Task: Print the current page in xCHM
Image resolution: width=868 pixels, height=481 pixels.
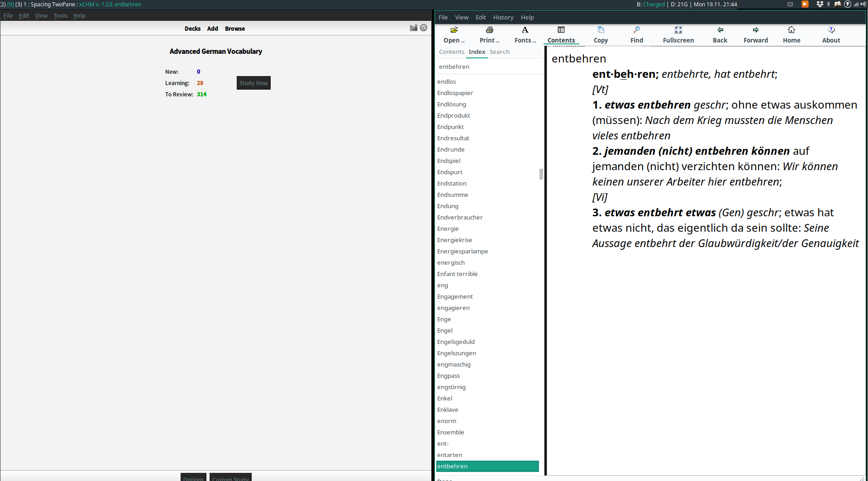Action: 489,34
